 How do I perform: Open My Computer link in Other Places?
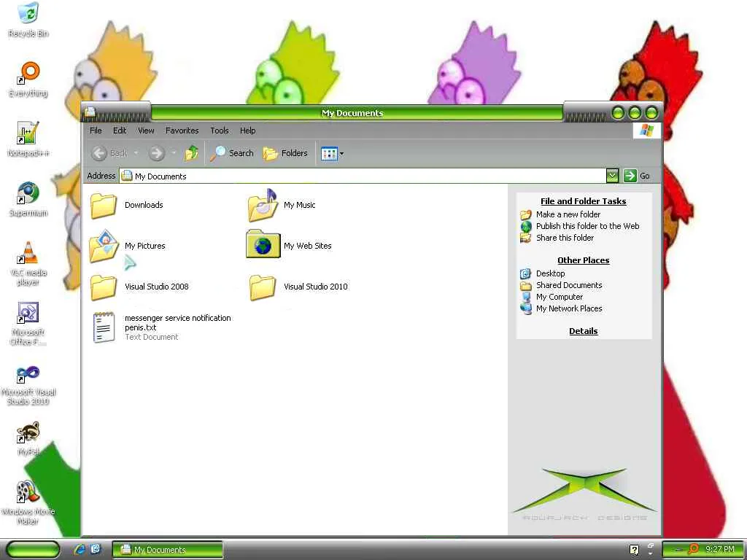coord(560,297)
